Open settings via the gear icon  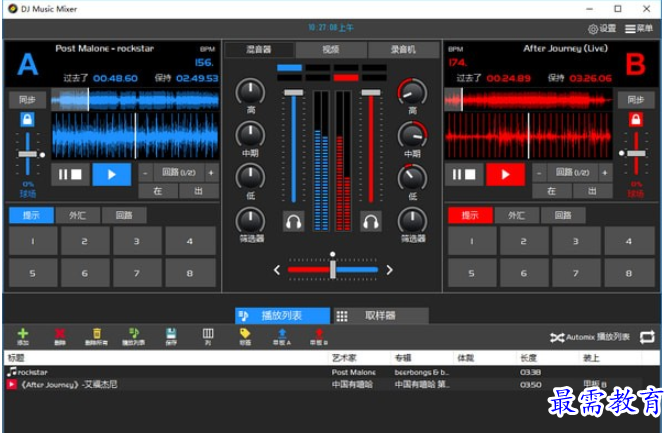pyautogui.click(x=593, y=29)
